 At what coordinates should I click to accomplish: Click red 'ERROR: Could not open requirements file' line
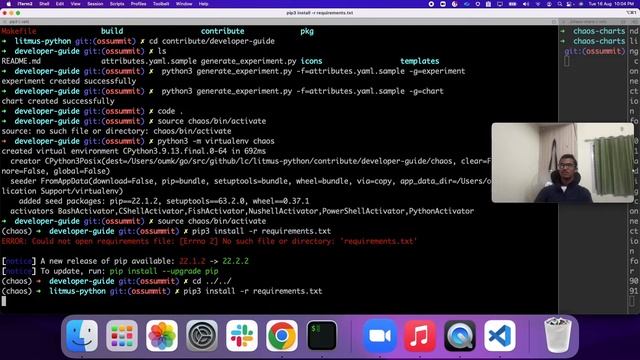209,241
